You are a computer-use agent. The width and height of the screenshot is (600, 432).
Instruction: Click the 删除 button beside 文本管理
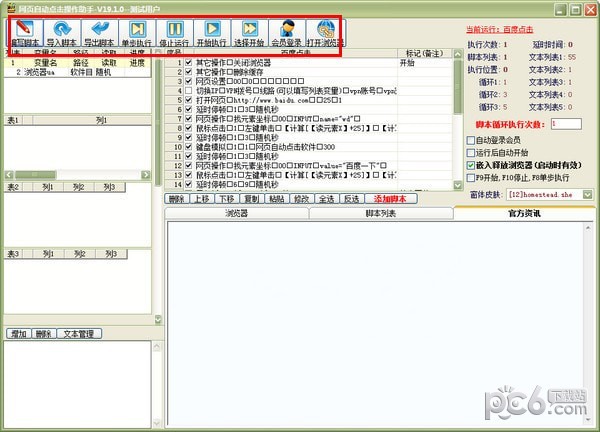pos(44,334)
